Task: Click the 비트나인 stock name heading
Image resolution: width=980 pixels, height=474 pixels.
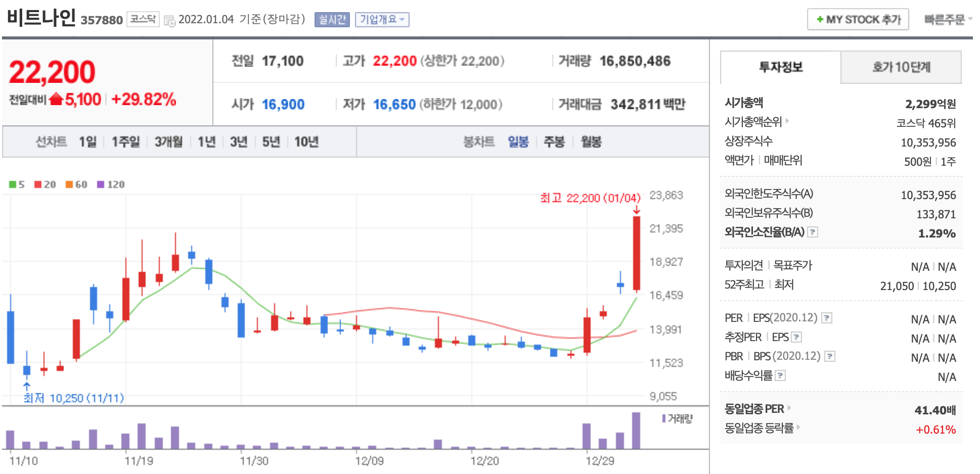Action: pos(41,18)
